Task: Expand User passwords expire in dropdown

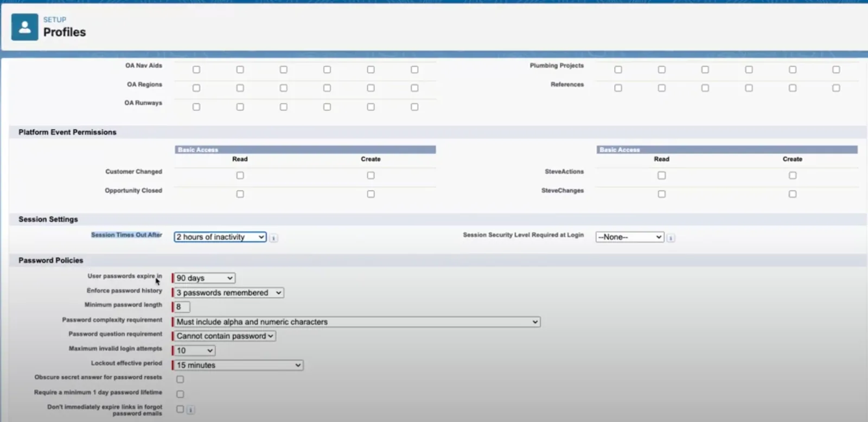Action: (205, 278)
